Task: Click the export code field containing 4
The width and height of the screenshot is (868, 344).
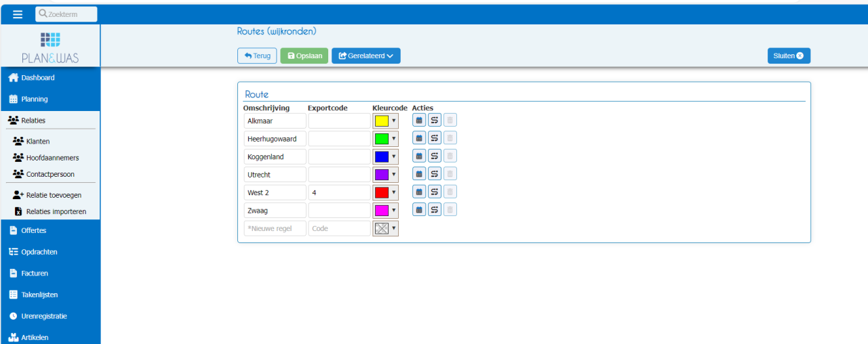Action: 339,192
